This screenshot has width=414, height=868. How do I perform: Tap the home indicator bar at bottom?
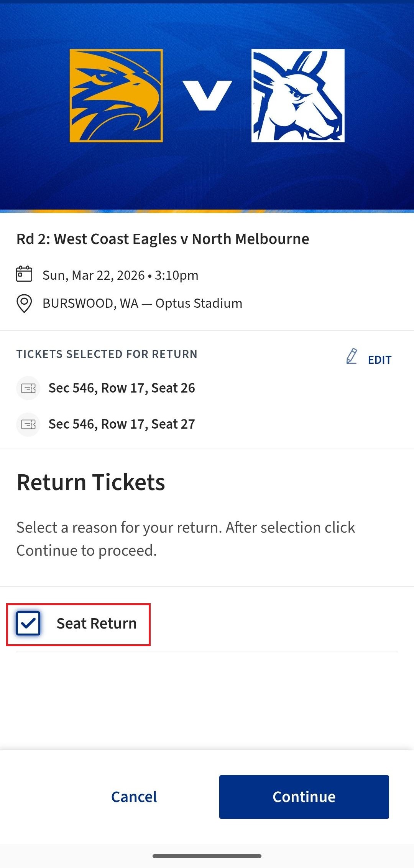pos(207,856)
